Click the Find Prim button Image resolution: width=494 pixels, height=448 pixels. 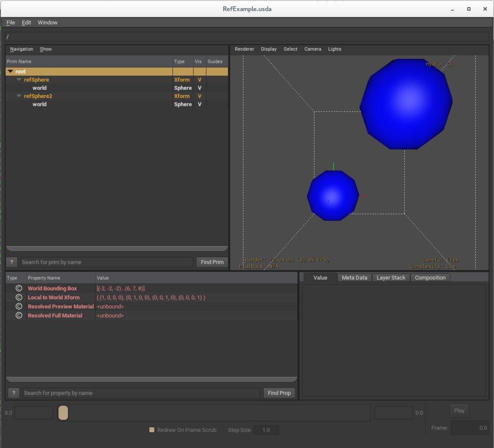(211, 262)
